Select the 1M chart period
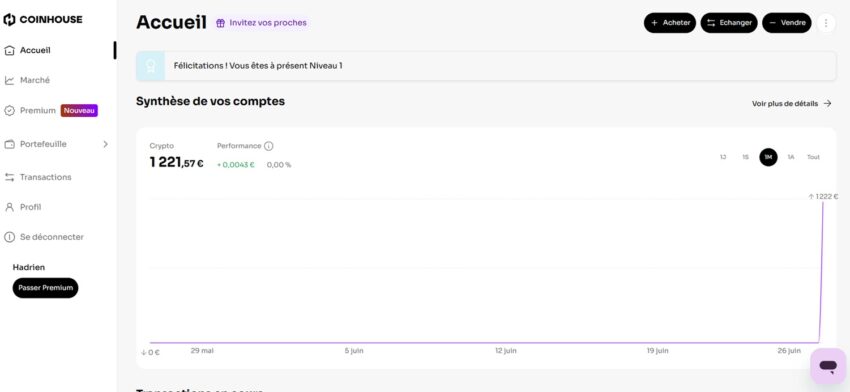 point(768,157)
